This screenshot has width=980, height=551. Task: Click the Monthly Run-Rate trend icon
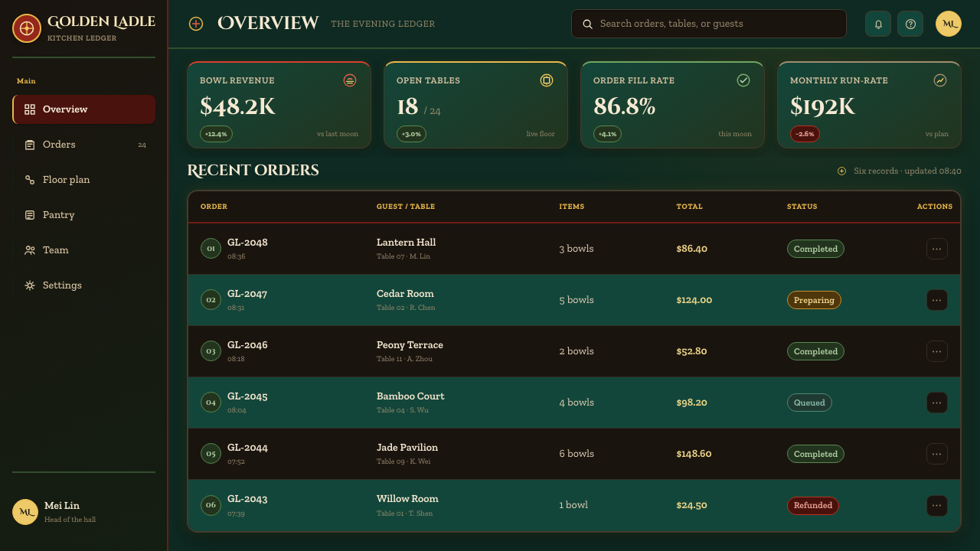click(x=940, y=80)
